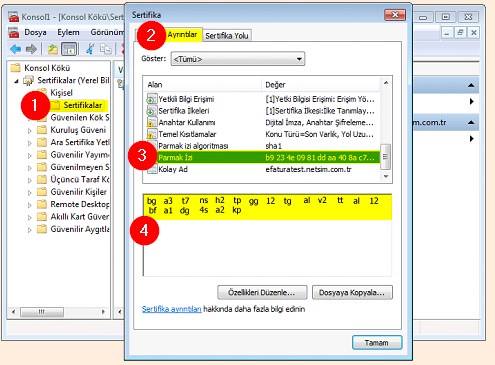Click the field list scroll down arrow

[386, 176]
